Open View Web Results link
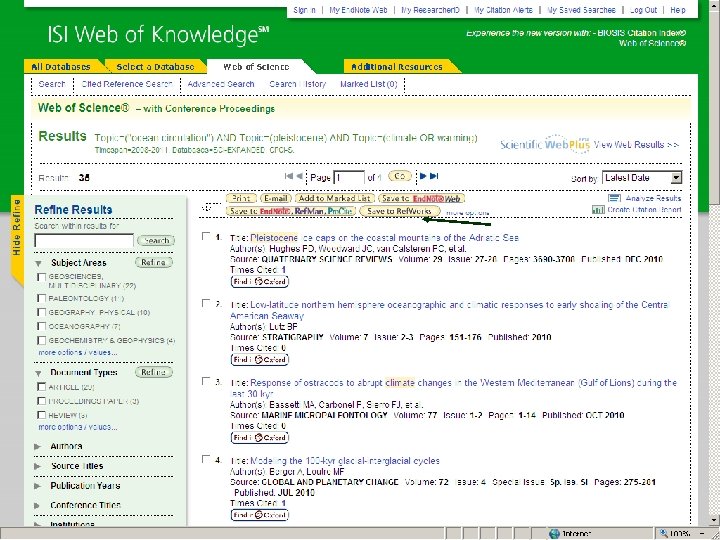This screenshot has height=540, width=720. [636, 145]
